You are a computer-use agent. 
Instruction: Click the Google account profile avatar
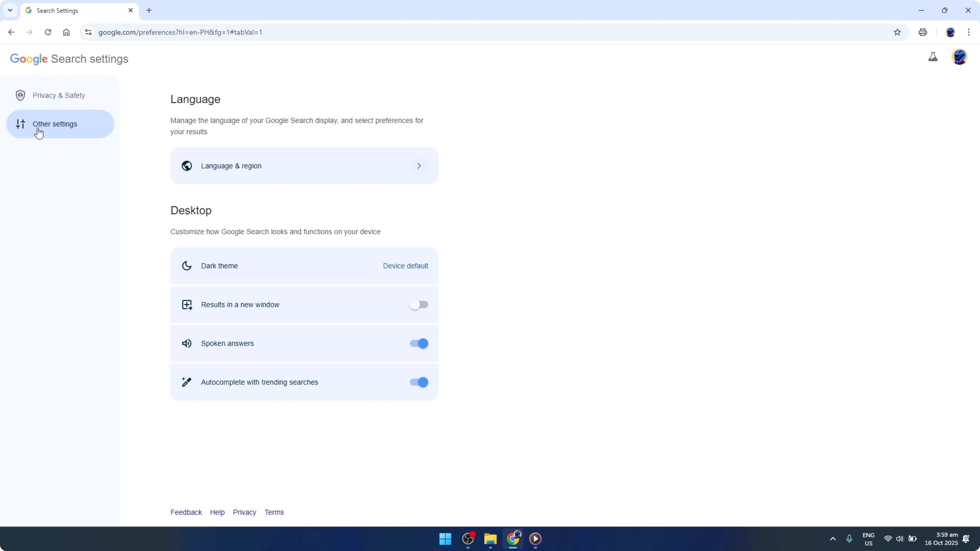tap(959, 57)
